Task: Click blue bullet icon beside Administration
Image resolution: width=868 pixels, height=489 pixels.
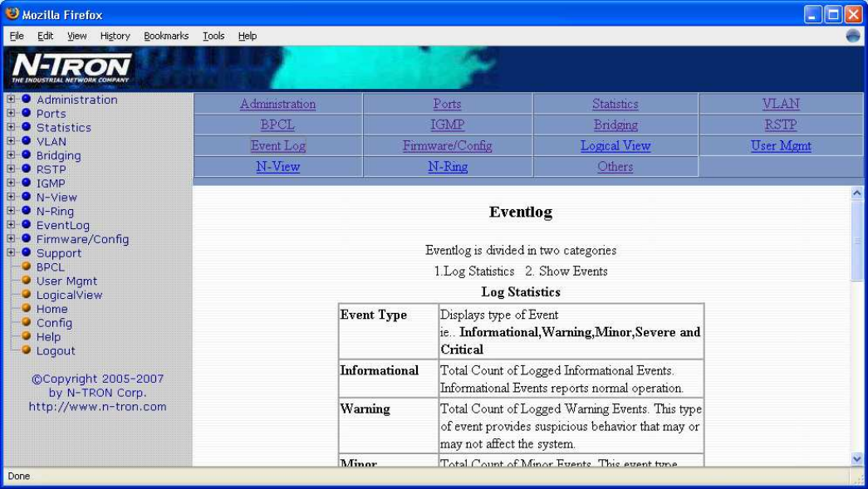Action: coord(26,99)
